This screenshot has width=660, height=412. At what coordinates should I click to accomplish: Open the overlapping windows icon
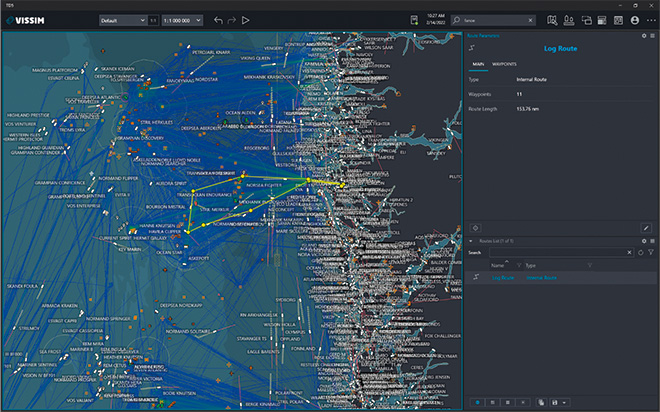(x=586, y=20)
